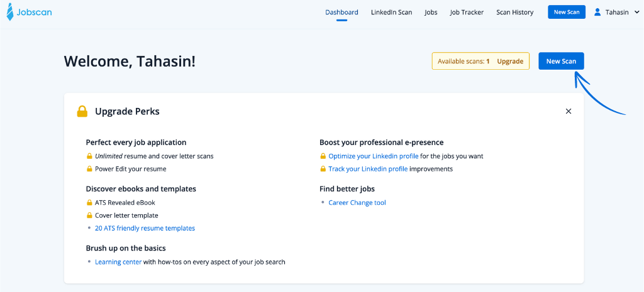
Task: Click the Welcome, Tahasin! heading
Action: (x=130, y=62)
